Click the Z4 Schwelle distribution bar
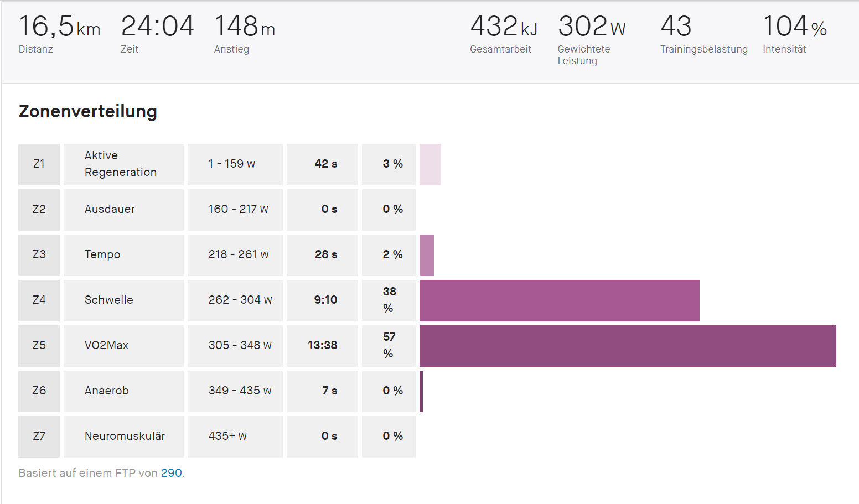The height and width of the screenshot is (504, 859). pos(559,301)
